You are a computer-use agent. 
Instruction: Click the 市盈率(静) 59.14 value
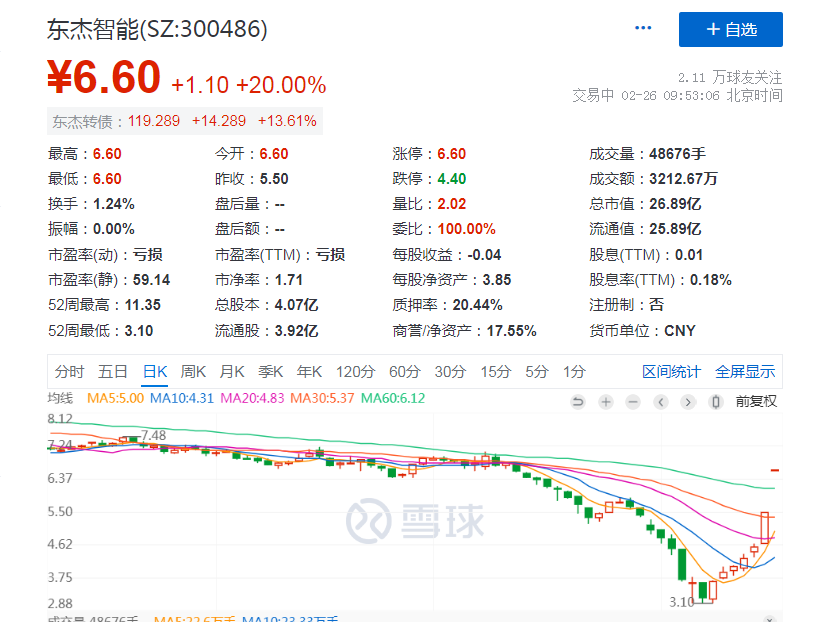pyautogui.click(x=151, y=280)
